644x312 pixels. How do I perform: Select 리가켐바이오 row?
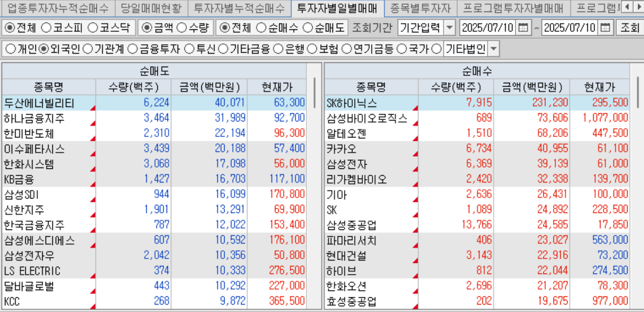(477, 179)
